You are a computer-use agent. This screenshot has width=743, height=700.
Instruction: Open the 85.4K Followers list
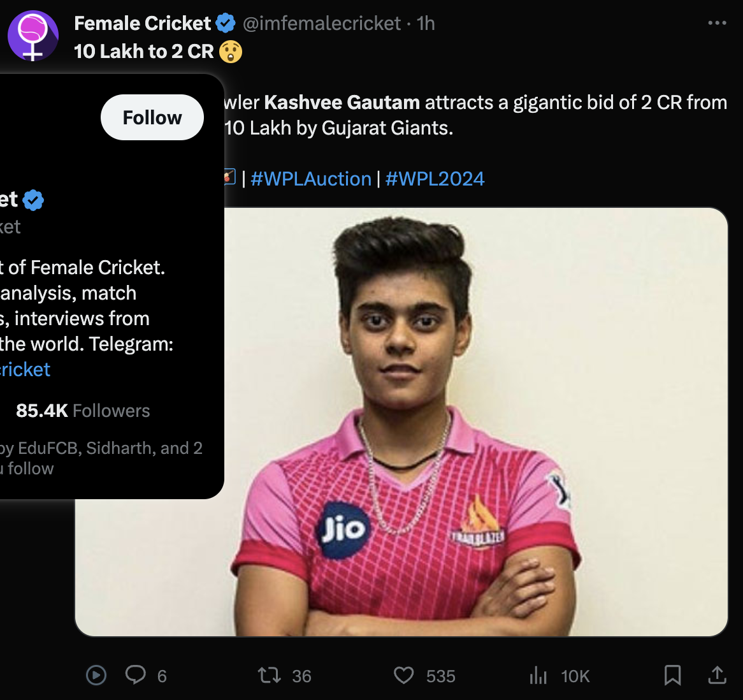tap(83, 411)
